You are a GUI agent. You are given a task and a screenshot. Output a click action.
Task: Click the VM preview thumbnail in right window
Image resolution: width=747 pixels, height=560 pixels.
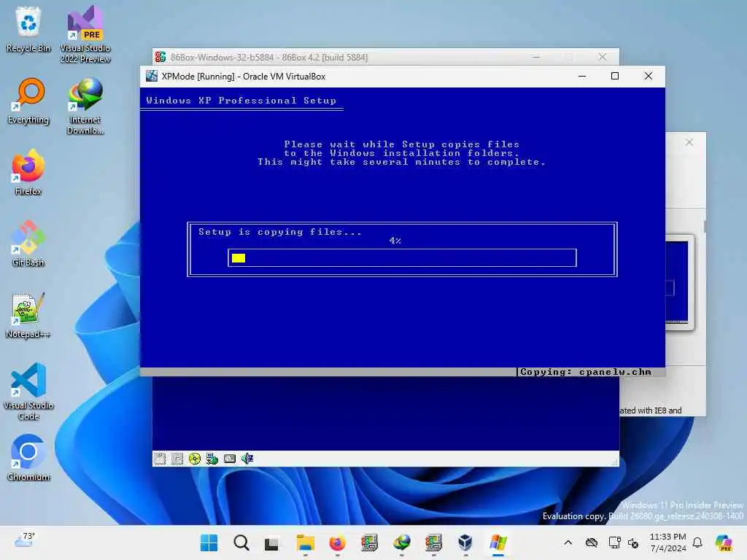point(679,282)
